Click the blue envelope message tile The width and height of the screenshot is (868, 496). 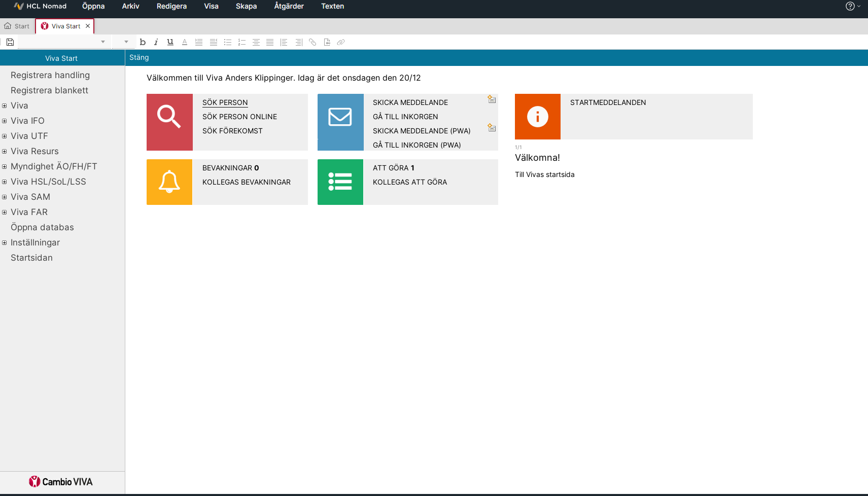tap(340, 122)
